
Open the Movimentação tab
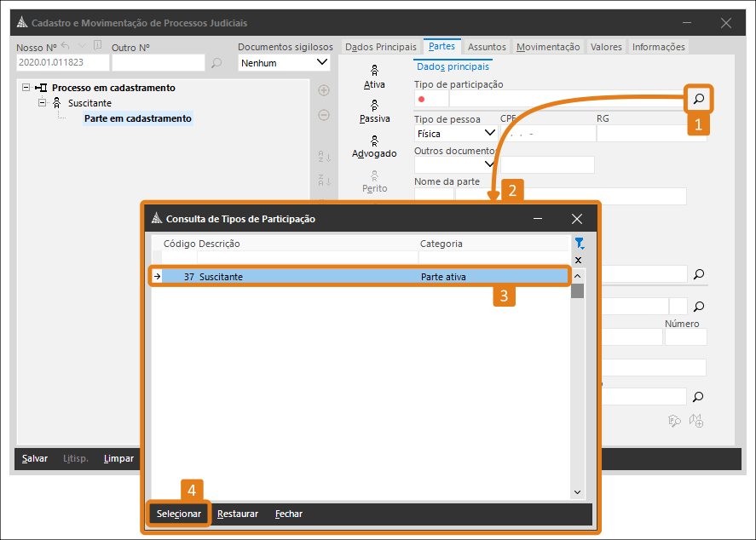click(x=548, y=47)
